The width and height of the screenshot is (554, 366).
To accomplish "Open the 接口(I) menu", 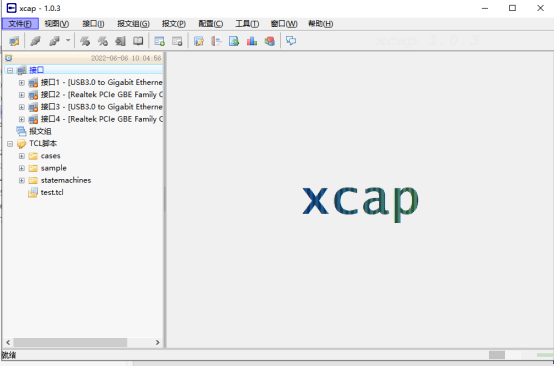I will tap(93, 24).
